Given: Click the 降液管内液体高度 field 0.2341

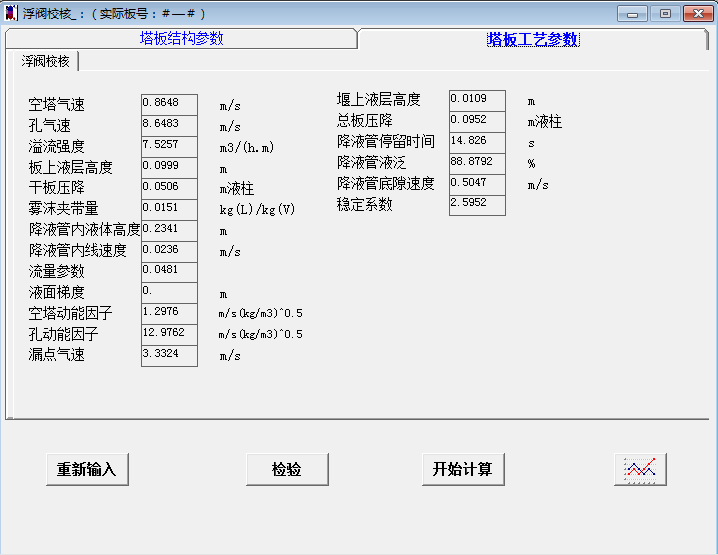Looking at the screenshot, I should click(169, 231).
